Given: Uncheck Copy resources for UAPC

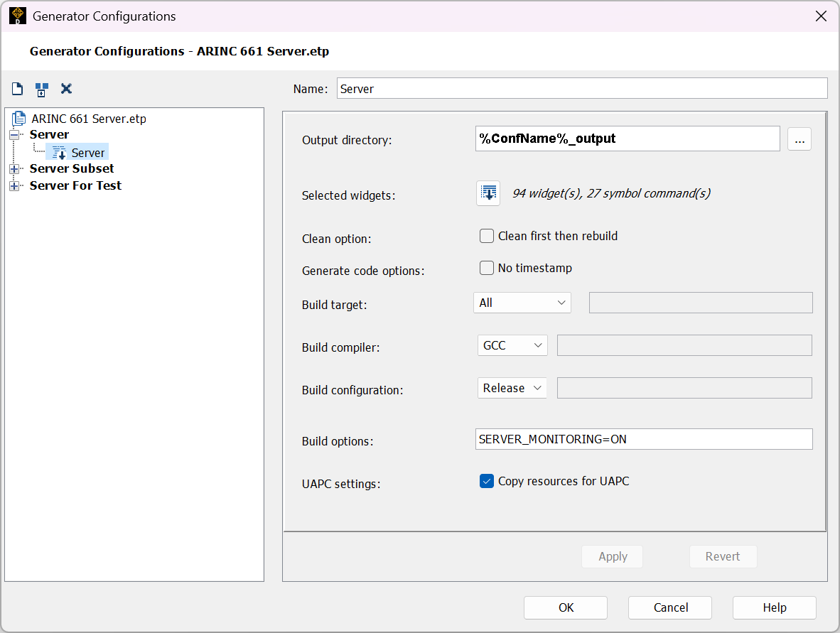Looking at the screenshot, I should point(487,481).
